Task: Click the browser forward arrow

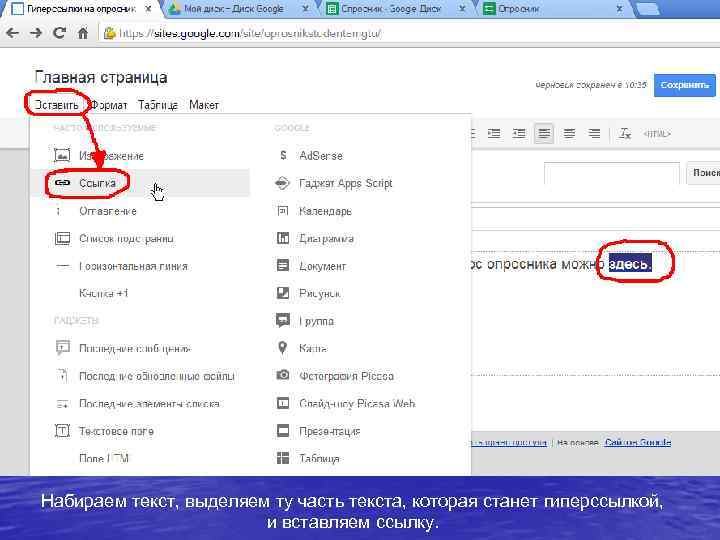Action: 36,33
